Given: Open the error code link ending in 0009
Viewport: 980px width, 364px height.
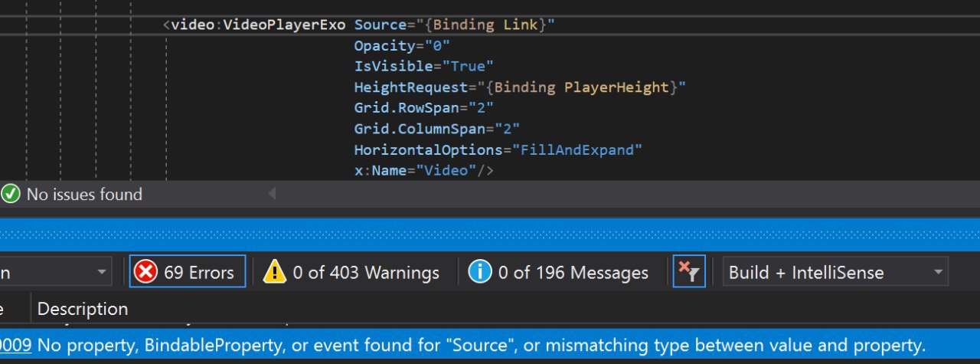Looking at the screenshot, I should point(15,345).
